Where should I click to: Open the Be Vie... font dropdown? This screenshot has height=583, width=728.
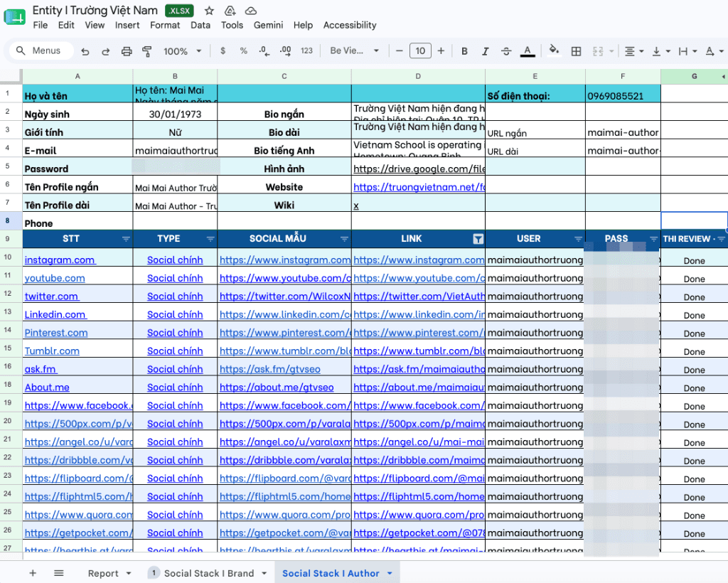(x=354, y=50)
